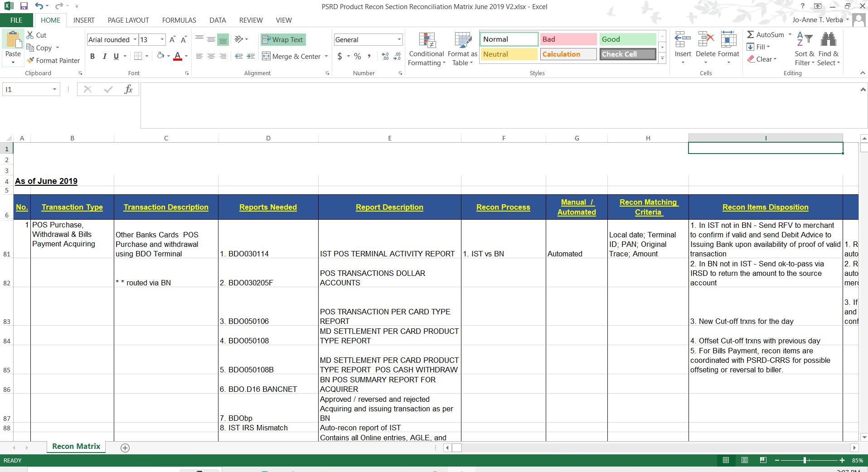
Task: Click Increase Indent icon
Action: tap(251, 56)
